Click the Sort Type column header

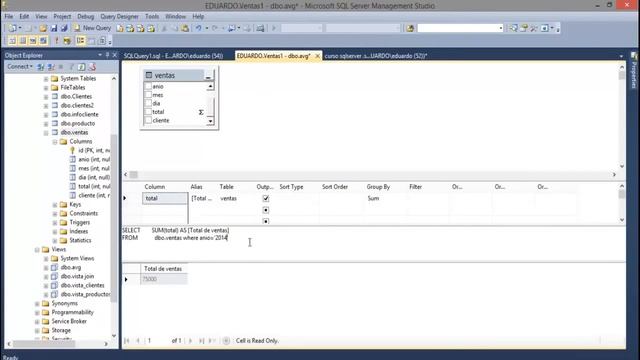tap(291, 187)
